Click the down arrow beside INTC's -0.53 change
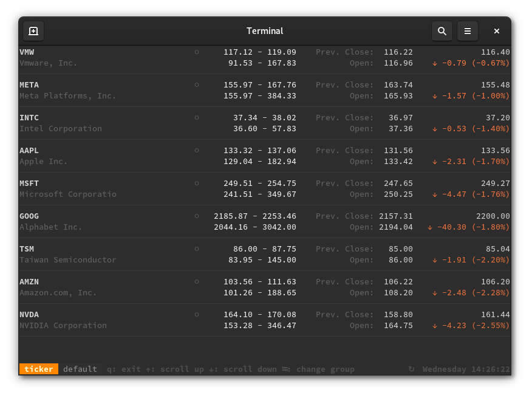The image size is (532, 398). [435, 129]
